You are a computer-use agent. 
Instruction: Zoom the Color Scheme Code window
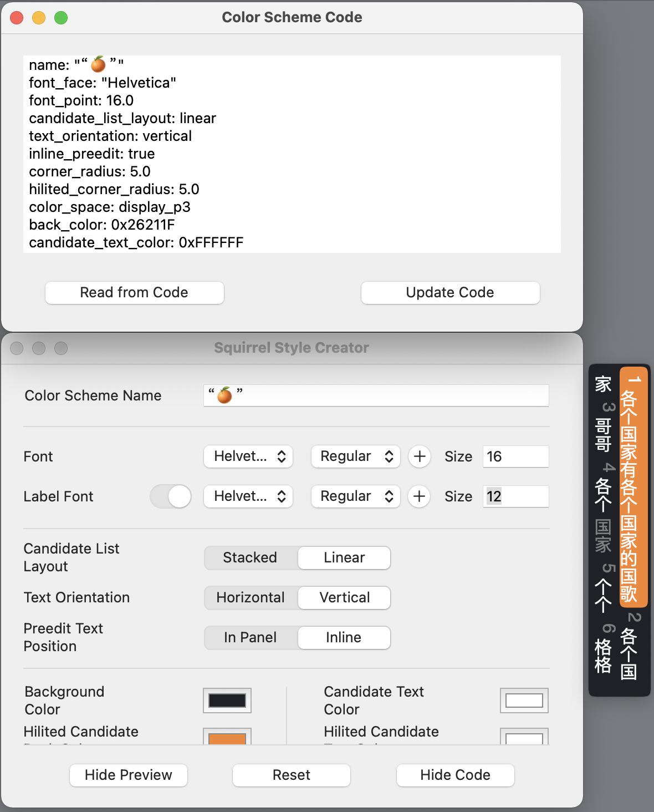61,18
